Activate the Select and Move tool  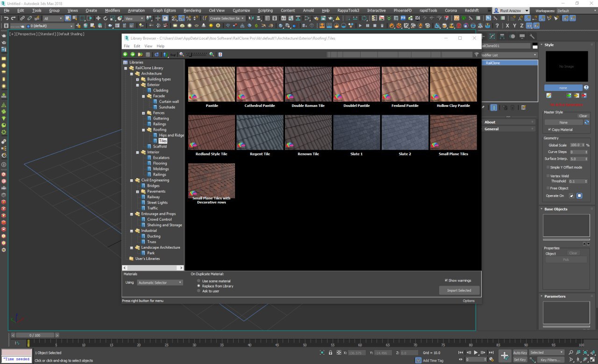pos(98,18)
